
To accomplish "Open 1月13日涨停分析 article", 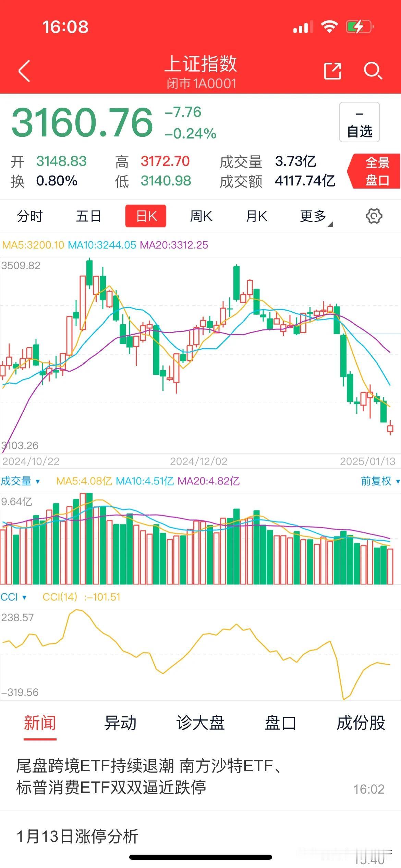I will tap(77, 836).
